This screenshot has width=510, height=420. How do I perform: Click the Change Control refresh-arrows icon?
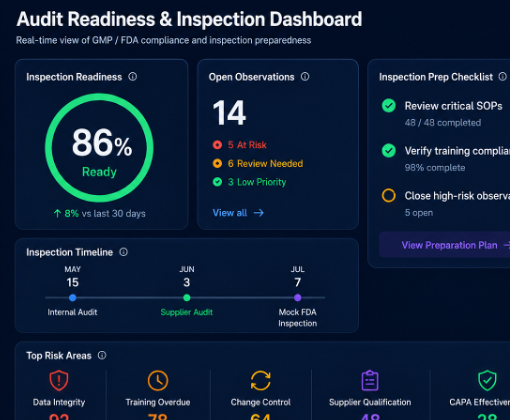tap(261, 380)
